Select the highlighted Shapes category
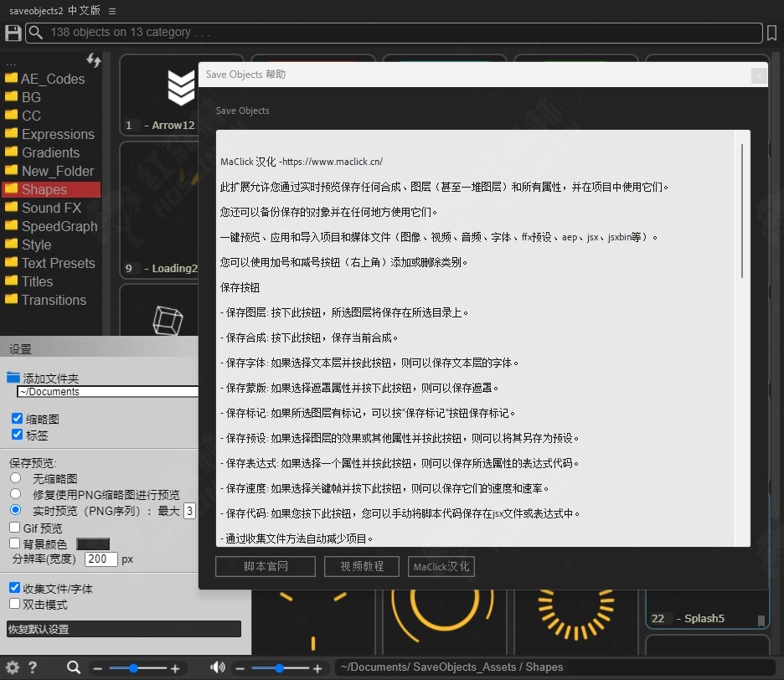 point(51,189)
